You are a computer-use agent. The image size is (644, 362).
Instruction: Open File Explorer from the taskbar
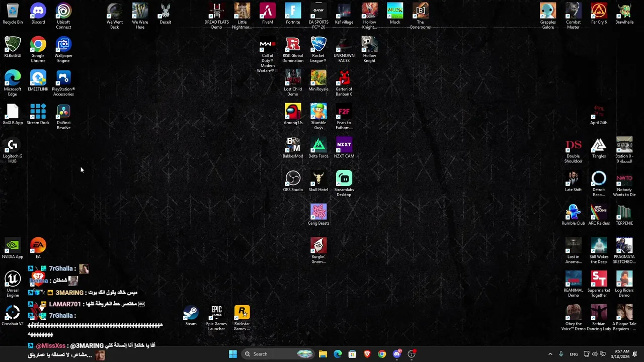(x=323, y=354)
